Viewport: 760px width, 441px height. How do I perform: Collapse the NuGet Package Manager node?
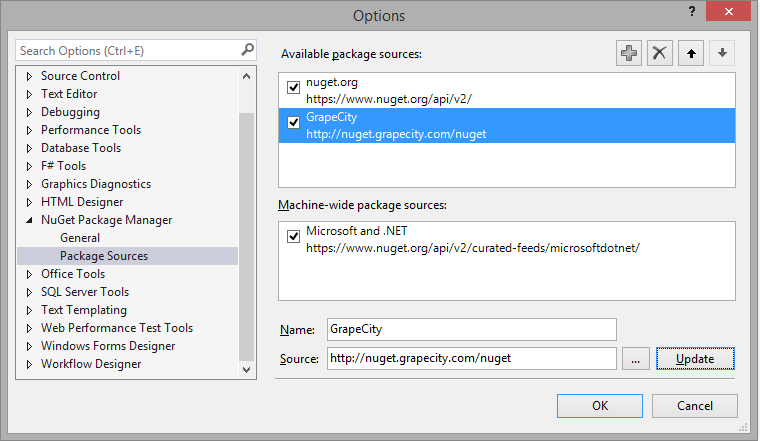pyautogui.click(x=29, y=220)
